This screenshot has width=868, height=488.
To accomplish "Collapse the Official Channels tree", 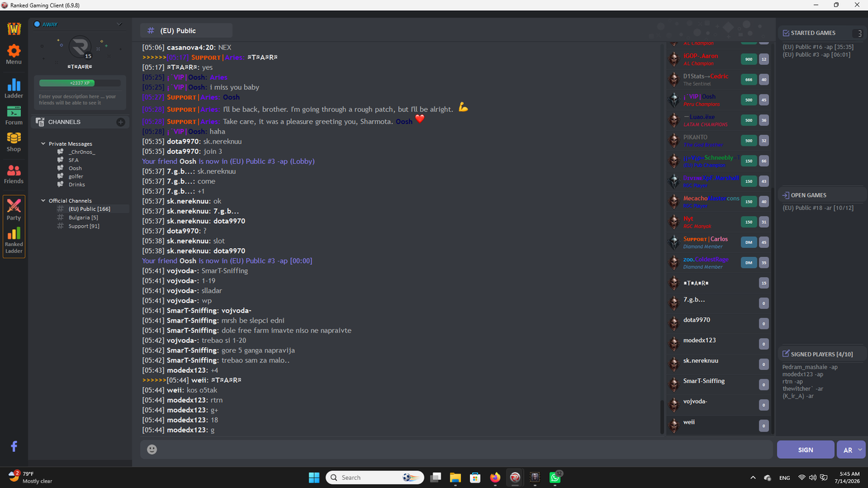I will click(x=43, y=201).
